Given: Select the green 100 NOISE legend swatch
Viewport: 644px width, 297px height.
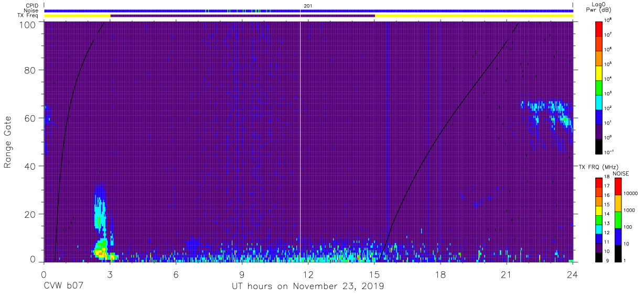Looking at the screenshot, I should click(x=618, y=219).
